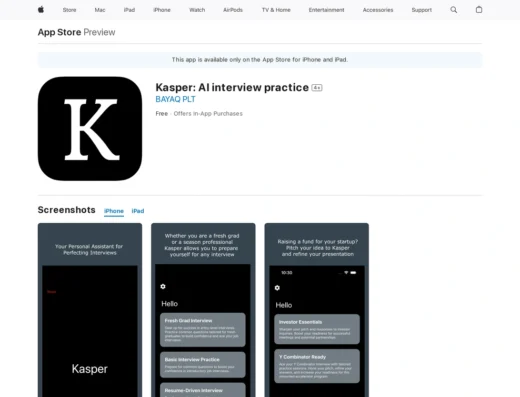520x397 pixels.
Task: Open the fresh grad interview screenshot
Action: click(203, 310)
